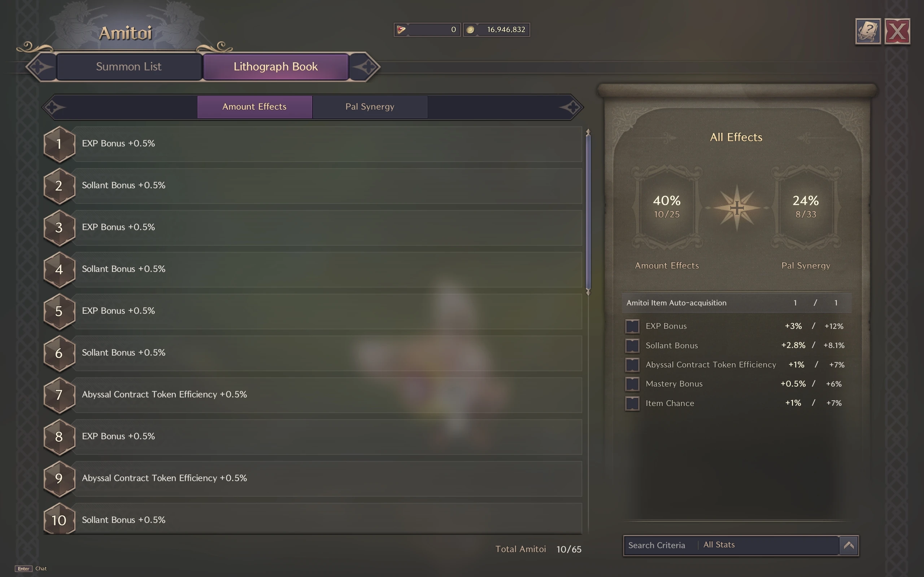Enable the Item Chance checkbox
This screenshot has width=924, height=577.
coord(632,404)
